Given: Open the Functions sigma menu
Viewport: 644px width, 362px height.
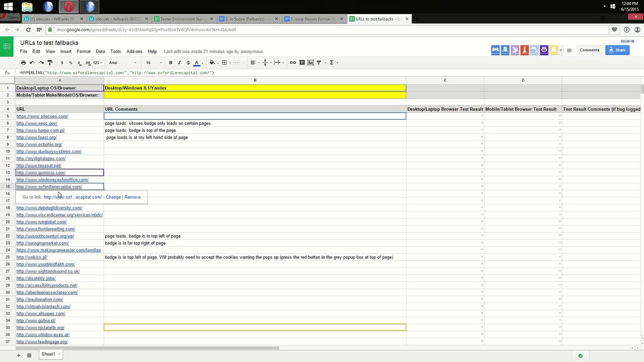Looking at the screenshot, I should click(x=332, y=63).
